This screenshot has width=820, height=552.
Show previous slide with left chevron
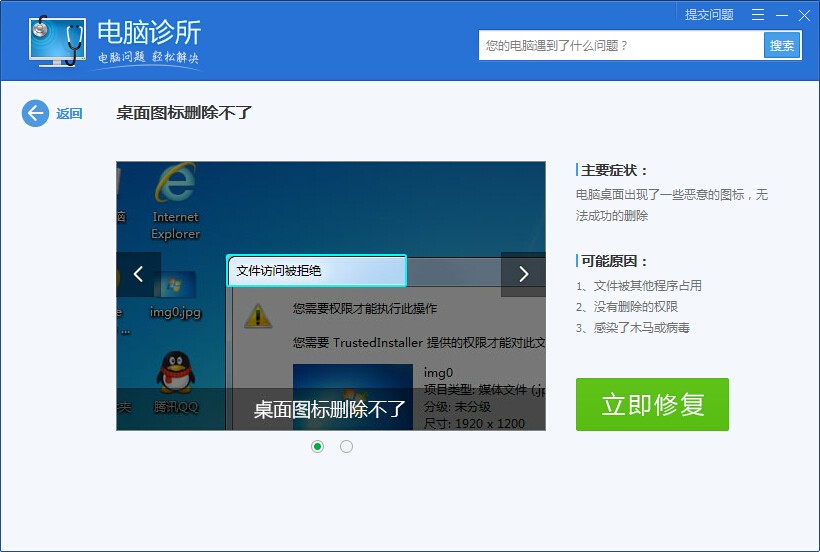(139, 274)
